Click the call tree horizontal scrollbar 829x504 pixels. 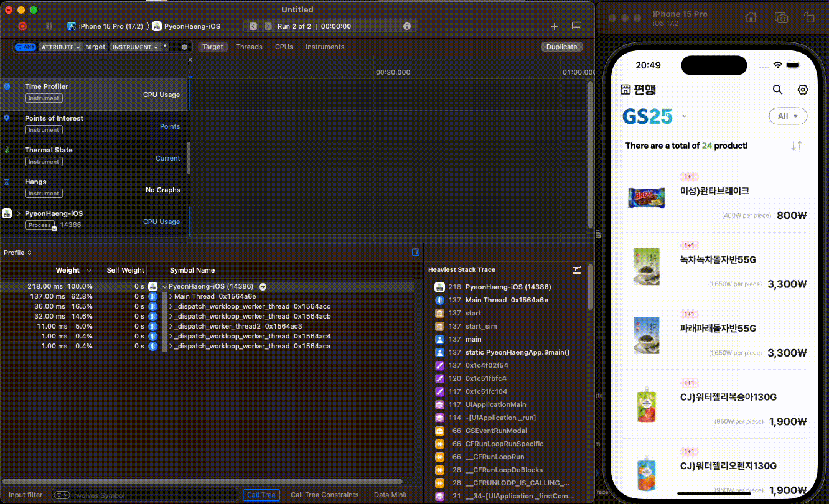pyautogui.click(x=202, y=482)
